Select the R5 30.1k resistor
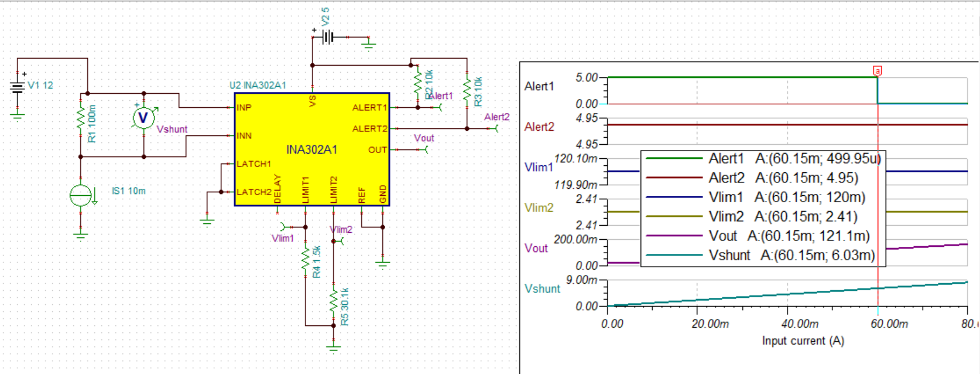 (334, 300)
